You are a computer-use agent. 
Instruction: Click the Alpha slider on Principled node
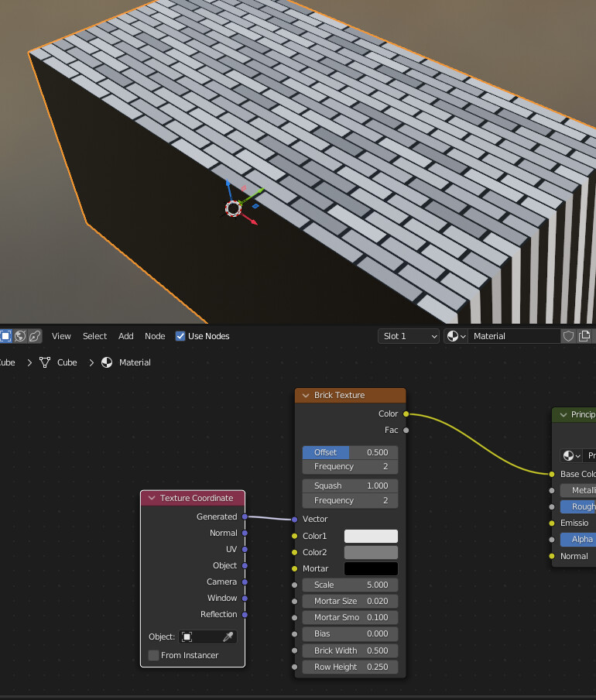577,539
